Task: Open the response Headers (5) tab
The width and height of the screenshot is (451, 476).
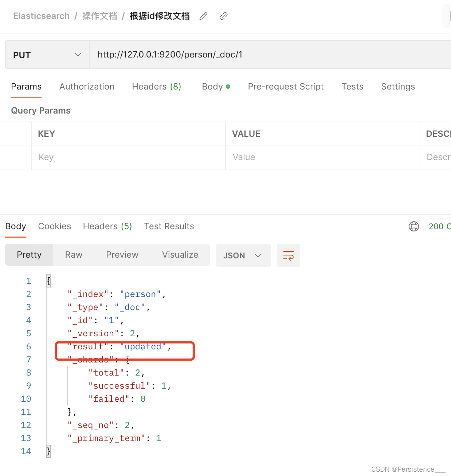Action: click(x=107, y=226)
